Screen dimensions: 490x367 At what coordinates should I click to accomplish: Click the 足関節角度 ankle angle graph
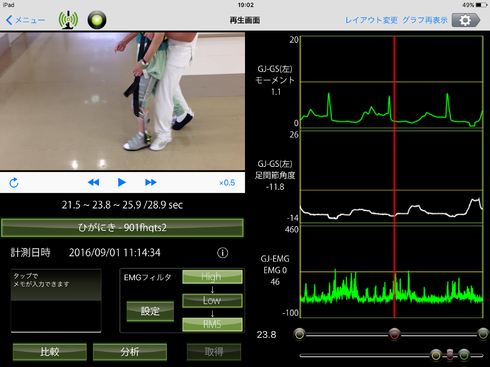click(392, 177)
